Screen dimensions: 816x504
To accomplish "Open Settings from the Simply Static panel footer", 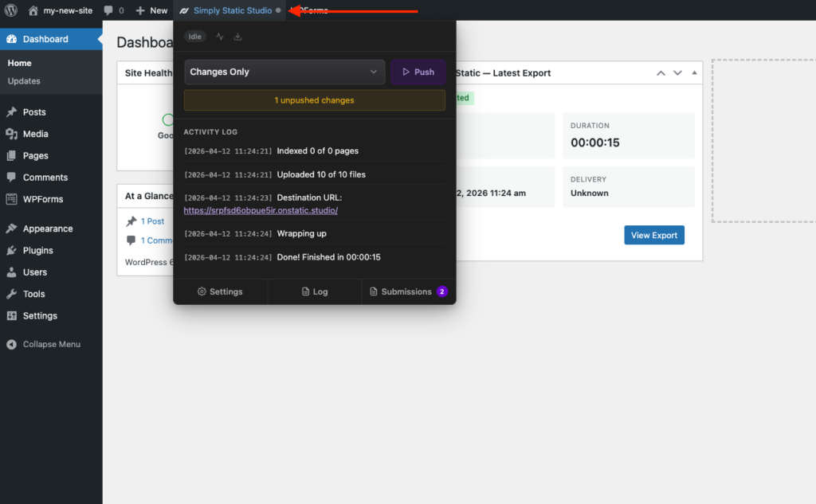I will [x=220, y=291].
